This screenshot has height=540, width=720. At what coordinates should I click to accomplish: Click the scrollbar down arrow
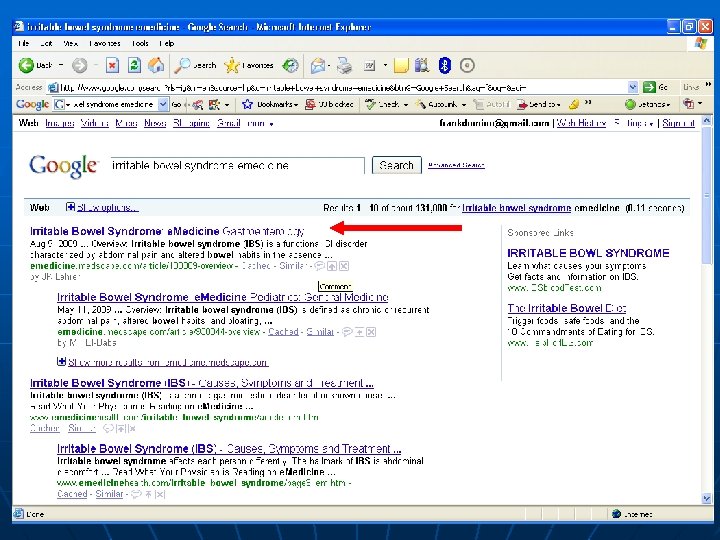[707, 498]
